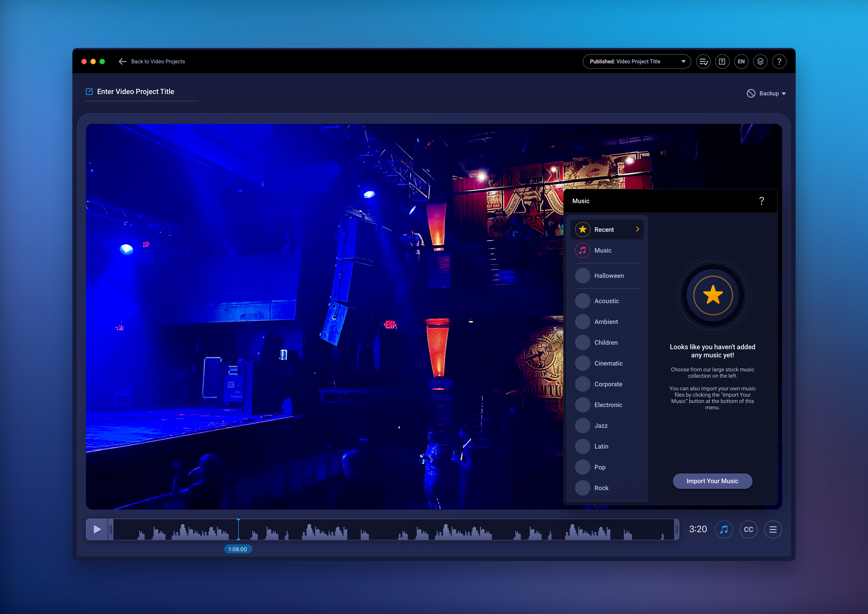The width and height of the screenshot is (868, 614).
Task: Open the Recent tab in Music panel
Action: [604, 229]
